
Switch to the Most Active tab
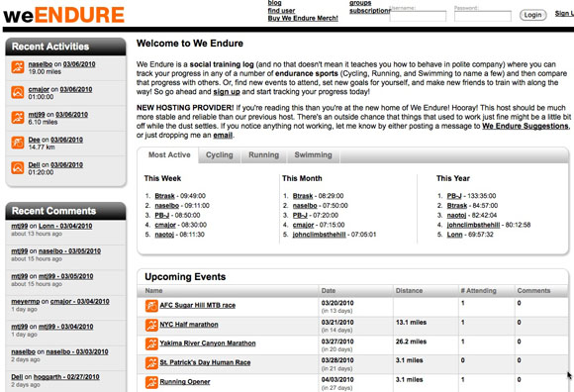(169, 154)
